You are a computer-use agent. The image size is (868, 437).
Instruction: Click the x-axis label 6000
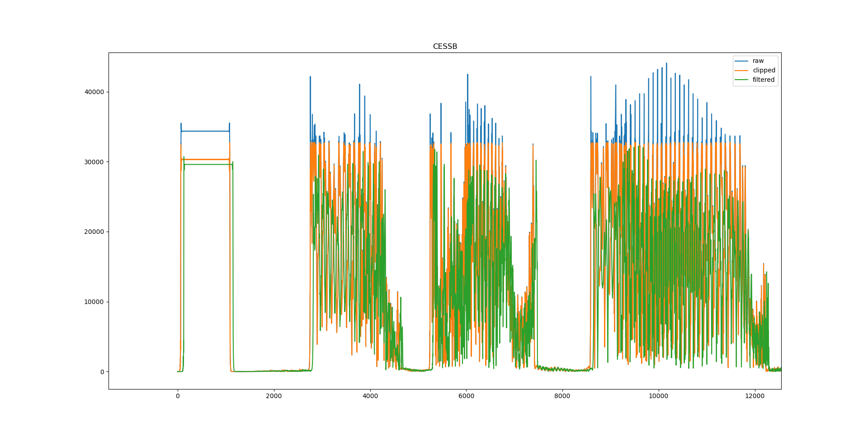(x=466, y=396)
